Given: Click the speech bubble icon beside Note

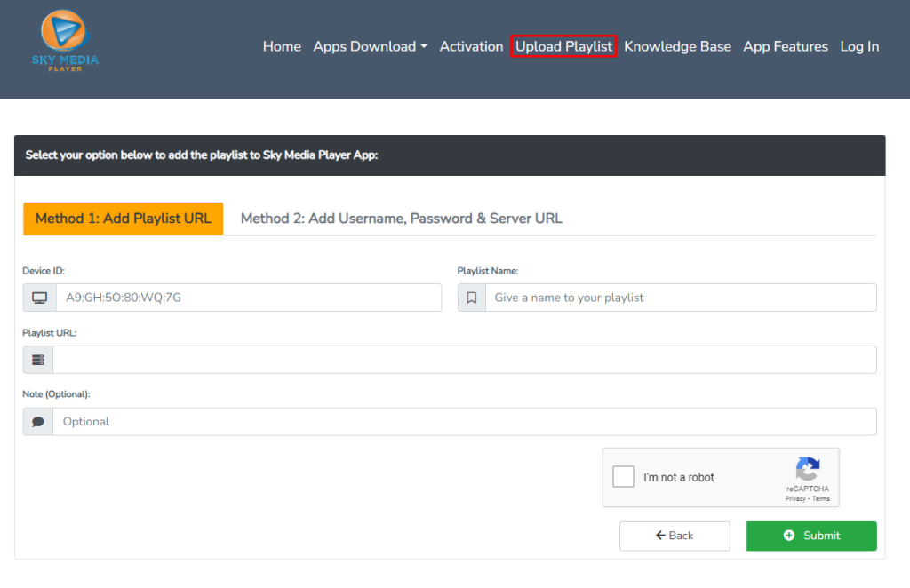Looking at the screenshot, I should [x=37, y=422].
